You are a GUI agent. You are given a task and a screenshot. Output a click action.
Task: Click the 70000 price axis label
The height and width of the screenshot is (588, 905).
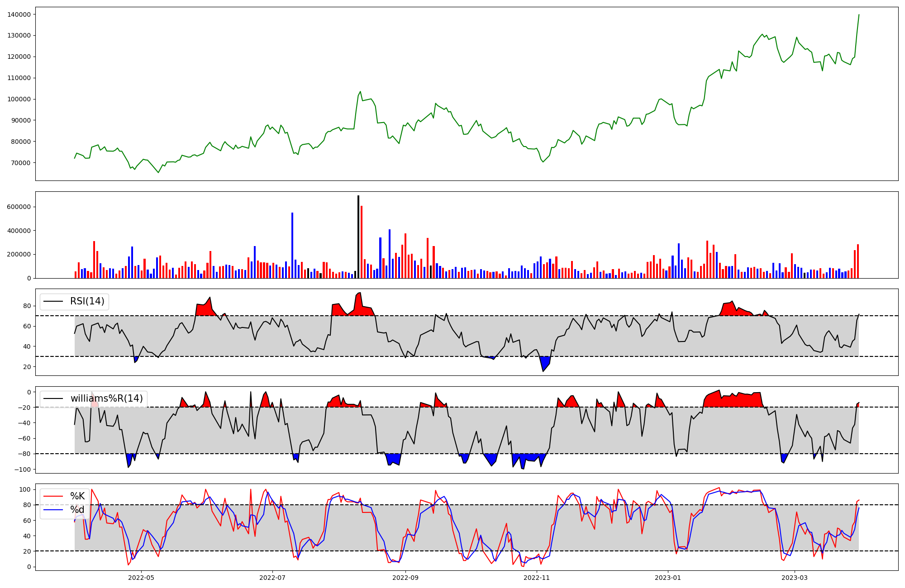point(21,163)
